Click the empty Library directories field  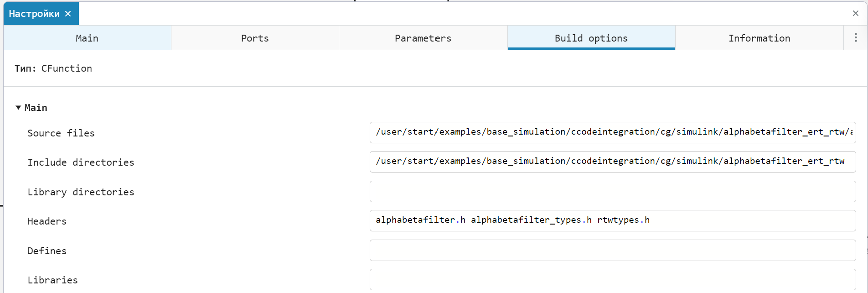(612, 191)
